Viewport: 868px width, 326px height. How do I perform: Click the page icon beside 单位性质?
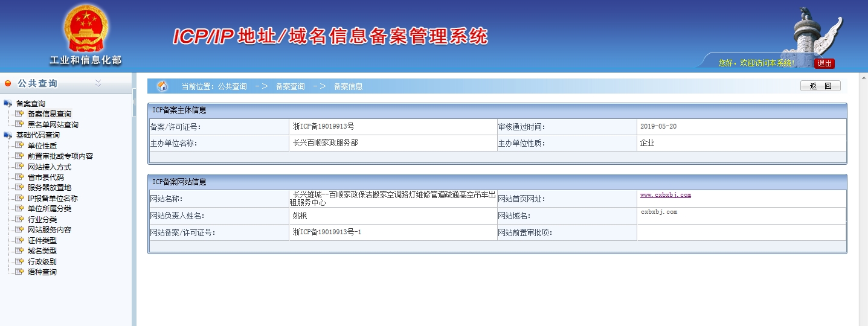coord(20,145)
